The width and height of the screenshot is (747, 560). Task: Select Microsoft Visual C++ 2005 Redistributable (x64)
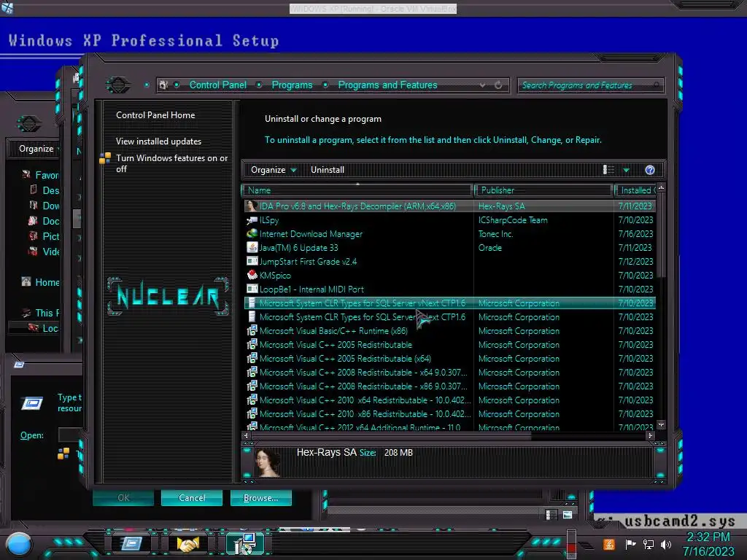point(449,359)
